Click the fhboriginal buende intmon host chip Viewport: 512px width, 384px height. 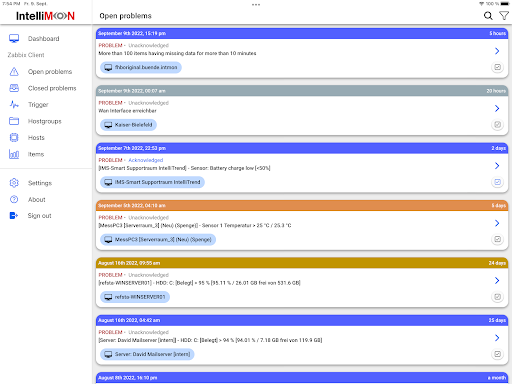[x=141, y=67]
